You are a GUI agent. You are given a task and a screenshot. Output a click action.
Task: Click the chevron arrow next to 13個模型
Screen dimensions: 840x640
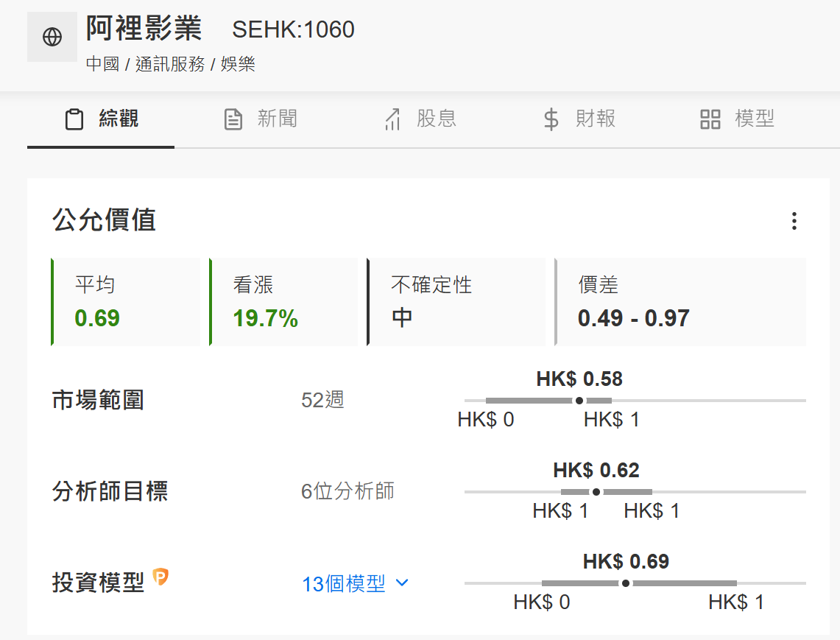click(402, 583)
